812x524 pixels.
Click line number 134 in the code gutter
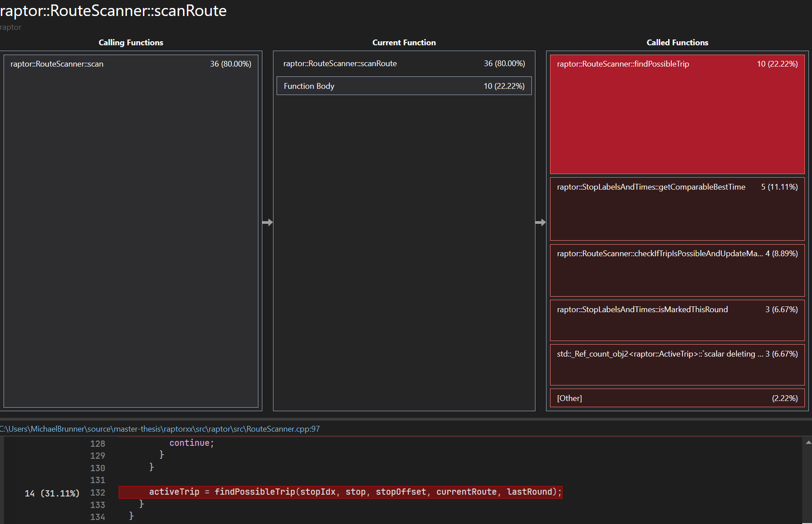(98, 517)
